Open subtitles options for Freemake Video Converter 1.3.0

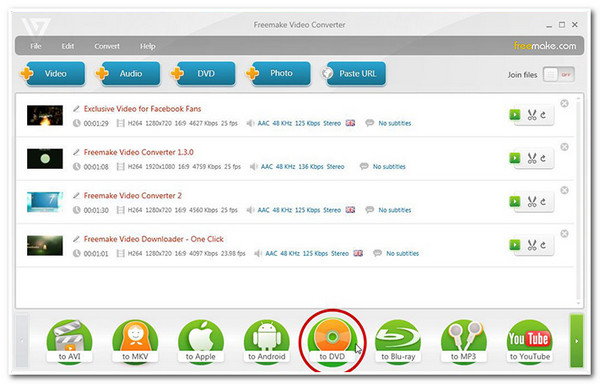383,167
